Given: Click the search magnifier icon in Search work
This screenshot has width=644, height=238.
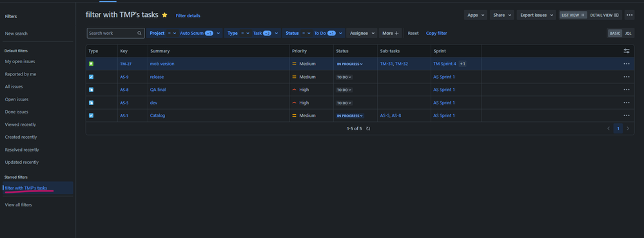Looking at the screenshot, I should (140, 34).
